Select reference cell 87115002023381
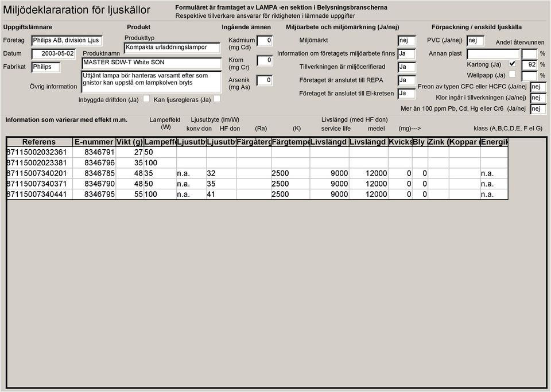This screenshot has height=392, width=551. tap(40, 162)
